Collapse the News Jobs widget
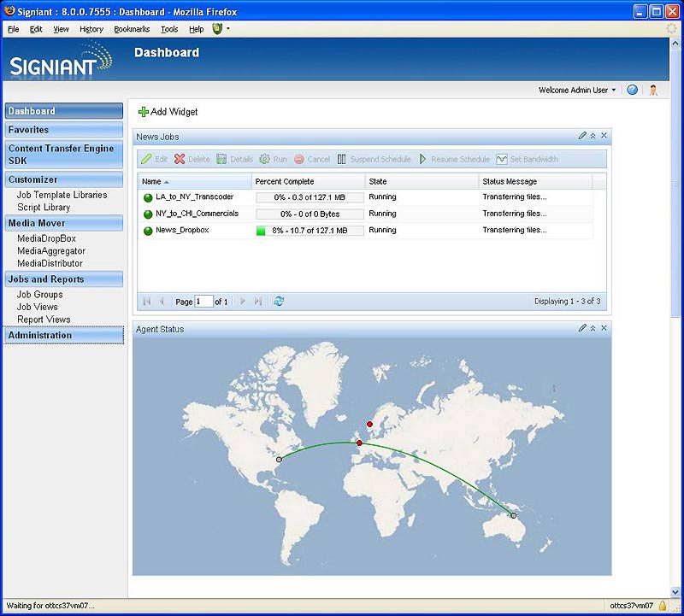The width and height of the screenshot is (684, 616). pos(593,136)
